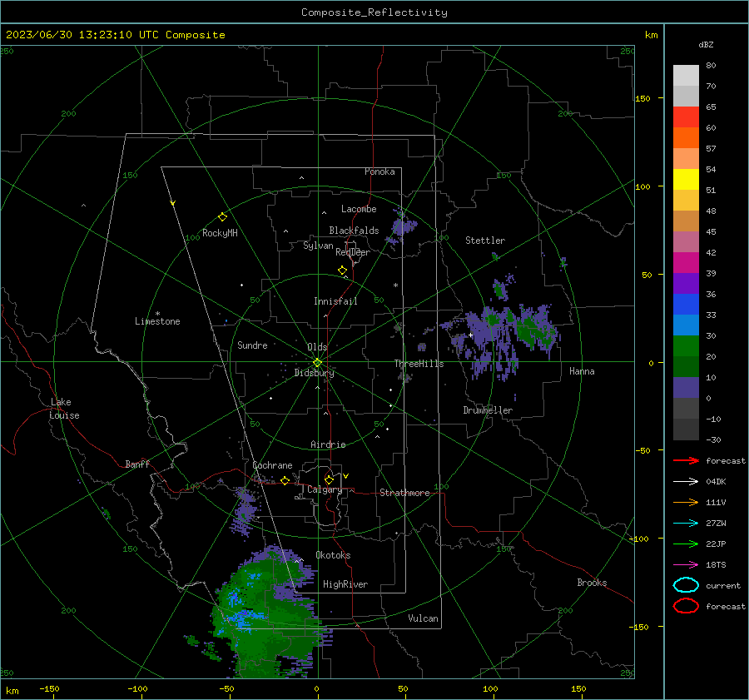This screenshot has width=749, height=700.
Task: Click the ThreeHills town label
Action: pos(419,364)
